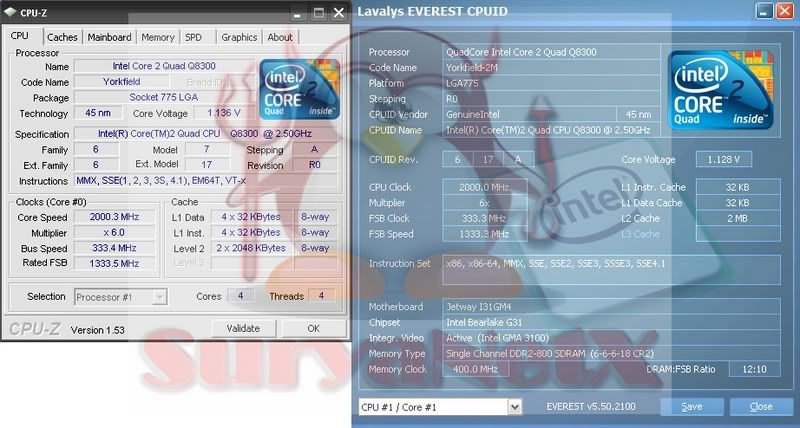Viewport: 800px width, 428px height.
Task: Click the DRAM:FSB Ratio value 12:10
Action: 755,369
